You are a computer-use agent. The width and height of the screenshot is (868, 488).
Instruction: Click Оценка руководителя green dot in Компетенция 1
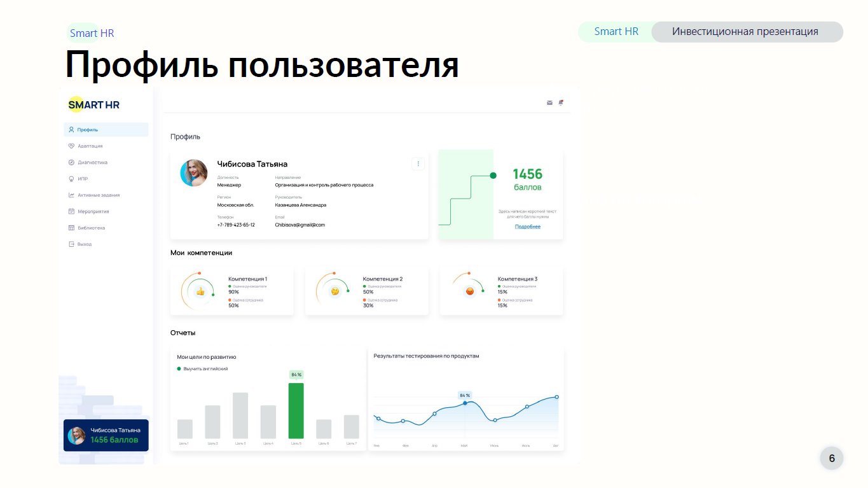pyautogui.click(x=230, y=286)
